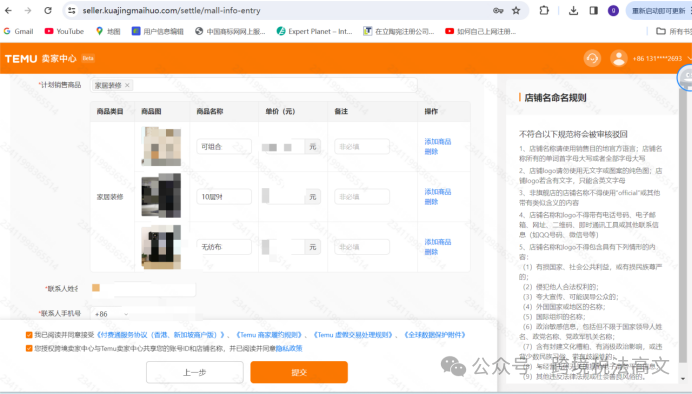Open the Gmail bookmark
The image size is (692, 394).
point(19,31)
